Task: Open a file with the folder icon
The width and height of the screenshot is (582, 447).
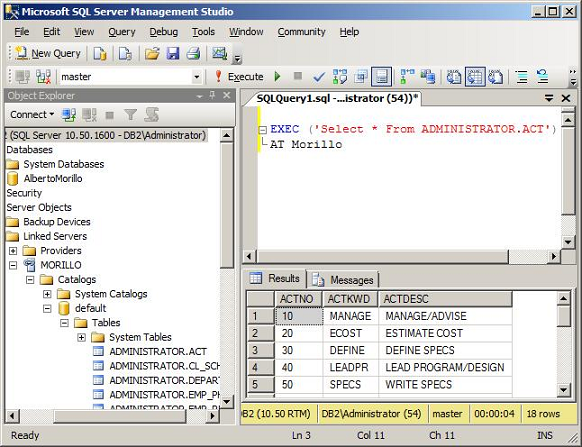Action: point(152,54)
